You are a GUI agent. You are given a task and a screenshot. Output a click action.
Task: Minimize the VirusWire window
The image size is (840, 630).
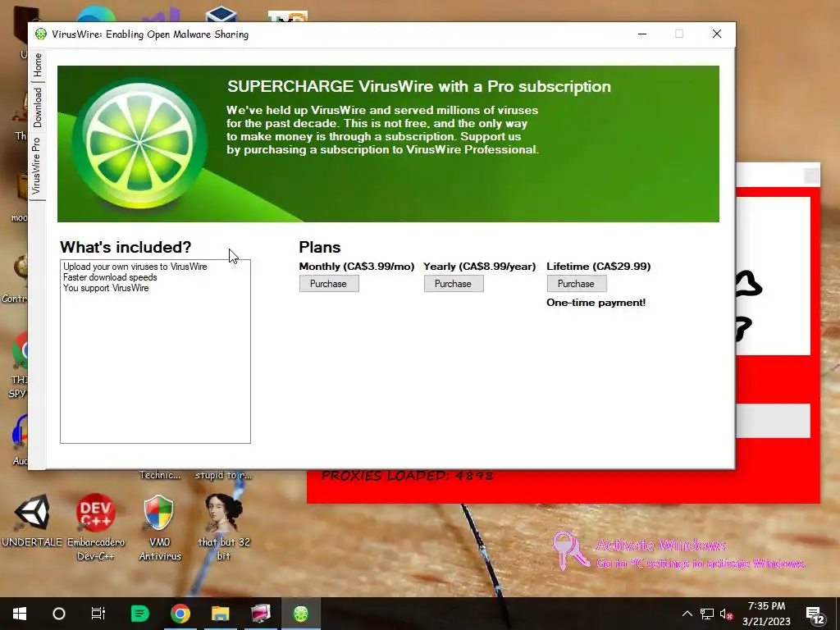642,34
